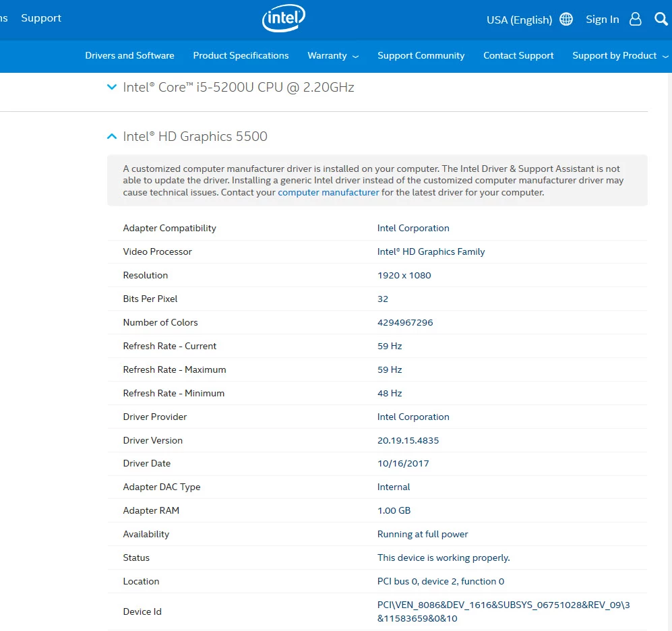Go to Contact Support
This screenshot has width=672, height=631.
point(518,56)
